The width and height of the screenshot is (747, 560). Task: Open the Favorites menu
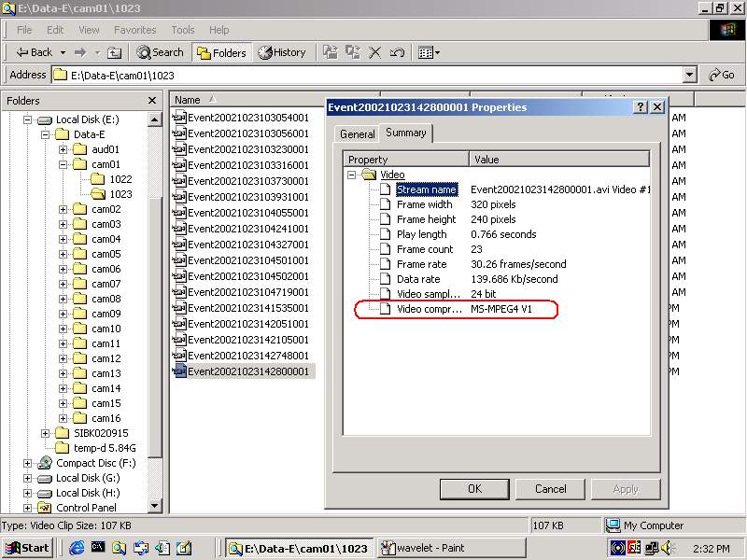(x=134, y=30)
